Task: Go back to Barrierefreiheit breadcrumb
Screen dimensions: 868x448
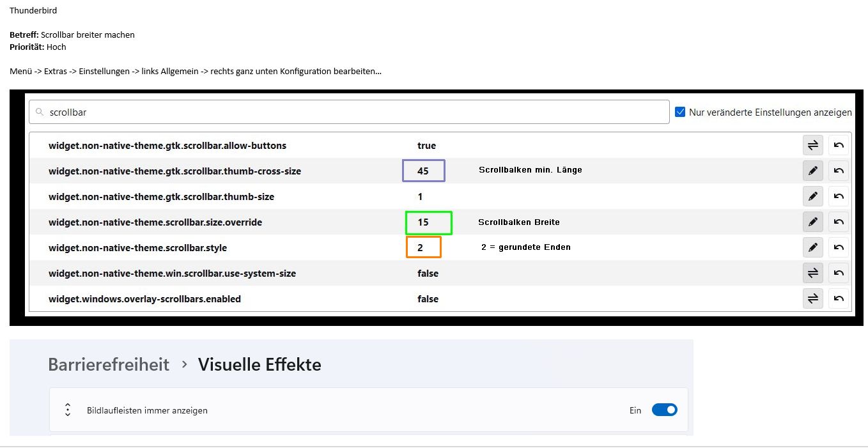Action: click(x=109, y=365)
